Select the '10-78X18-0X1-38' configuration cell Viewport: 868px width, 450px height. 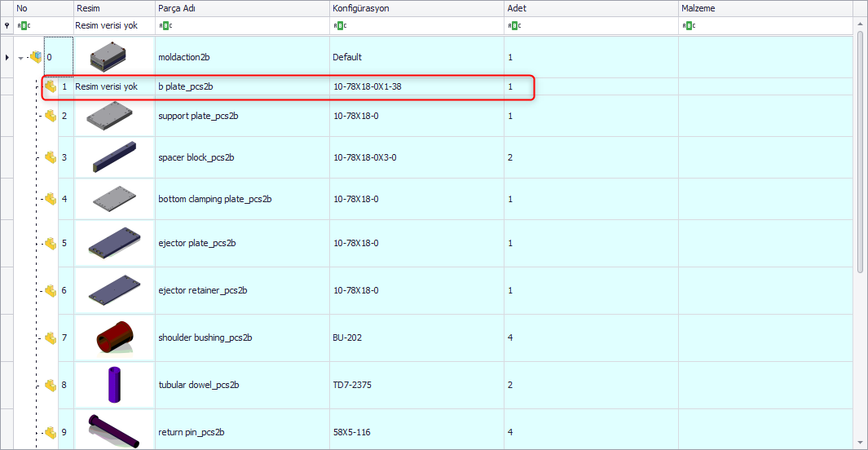[416, 86]
